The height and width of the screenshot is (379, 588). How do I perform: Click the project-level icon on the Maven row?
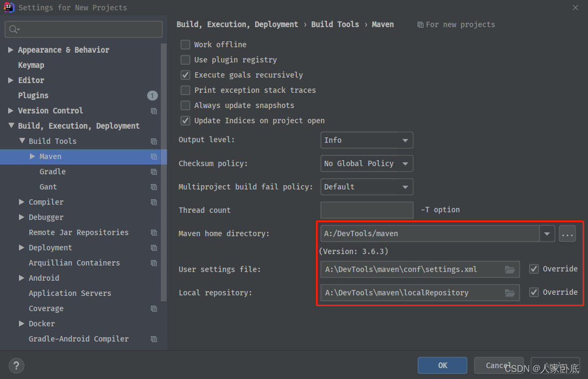click(x=154, y=157)
